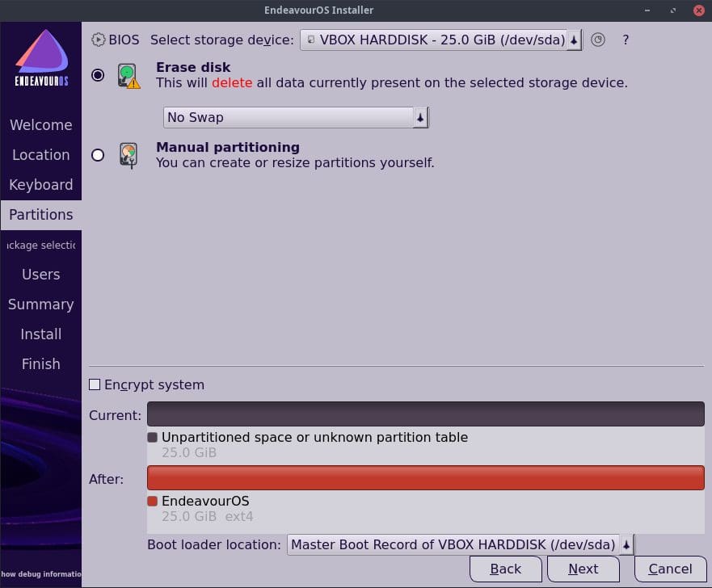Click the 'You can create or resize partitions yourself' text
This screenshot has width=712, height=588.
click(x=295, y=163)
